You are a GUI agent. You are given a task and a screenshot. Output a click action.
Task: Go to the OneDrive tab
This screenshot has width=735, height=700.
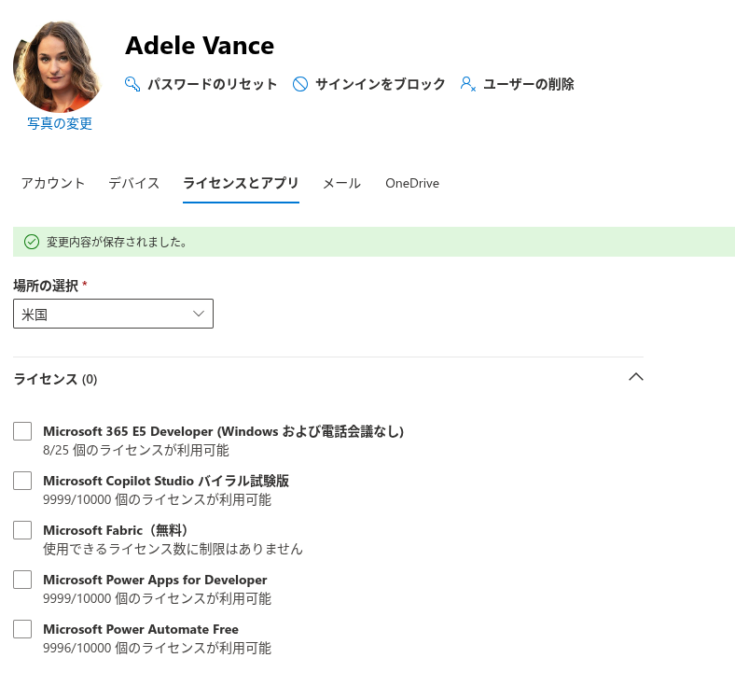(412, 183)
